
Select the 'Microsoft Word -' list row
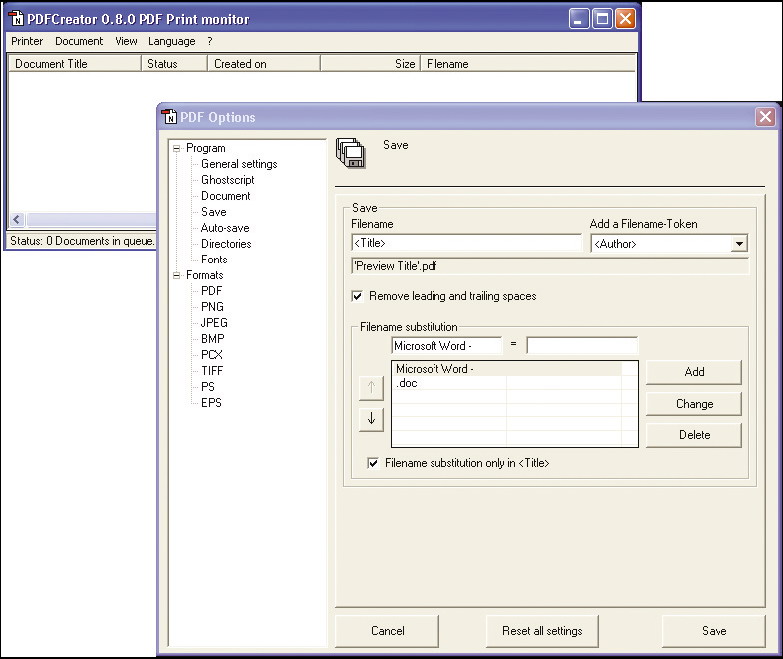coord(508,369)
